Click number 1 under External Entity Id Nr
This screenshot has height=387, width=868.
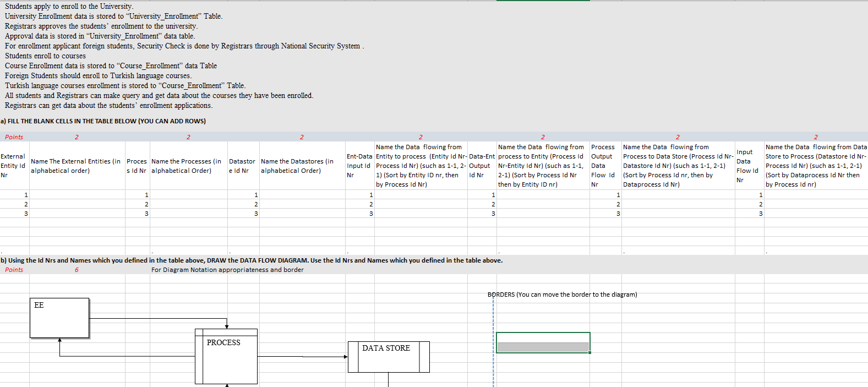pyautogui.click(x=26, y=195)
